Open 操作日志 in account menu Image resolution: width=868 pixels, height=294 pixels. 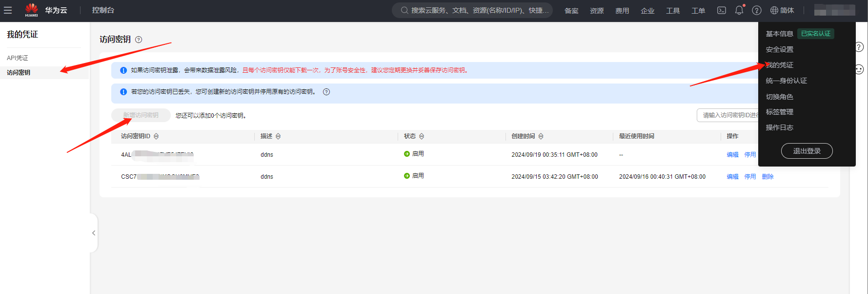pyautogui.click(x=779, y=127)
